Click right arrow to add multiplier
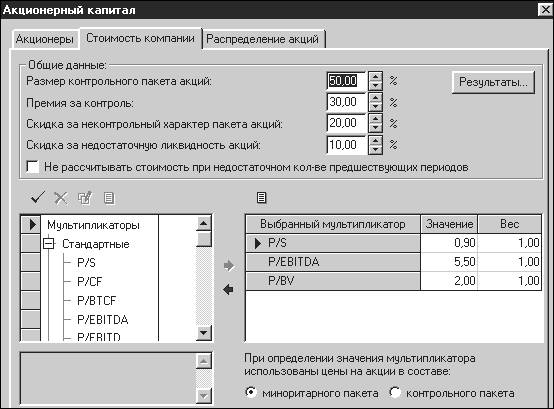Screen dimensions: 554x409 coord(229,266)
